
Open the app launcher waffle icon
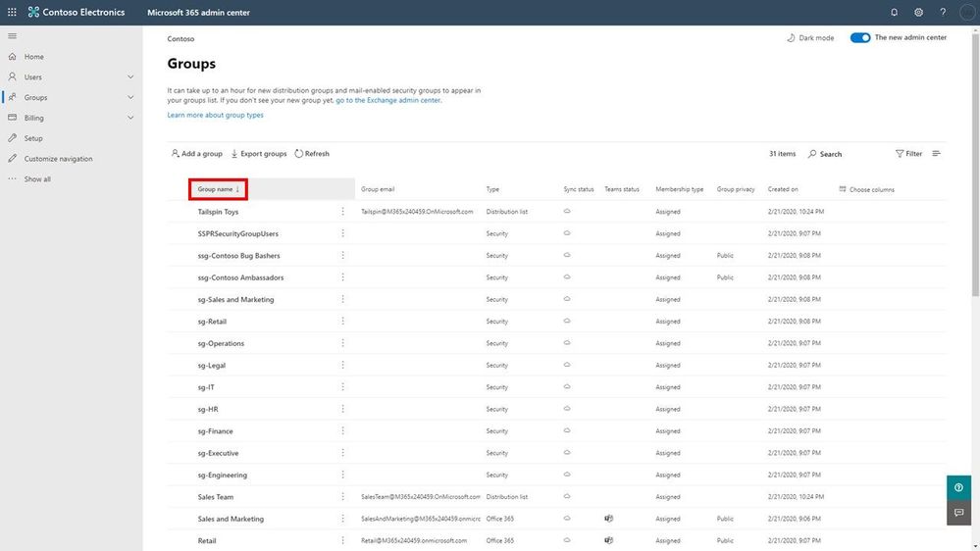pos(12,12)
